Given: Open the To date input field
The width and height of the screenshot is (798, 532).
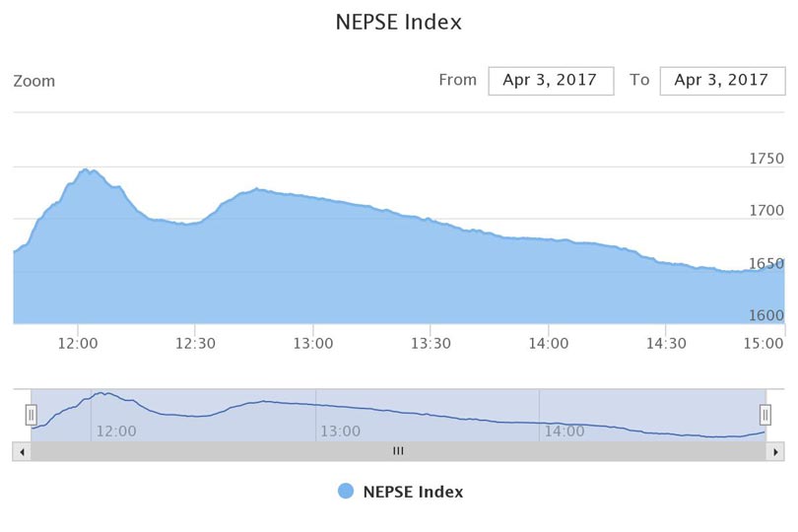Looking at the screenshot, I should [x=721, y=81].
